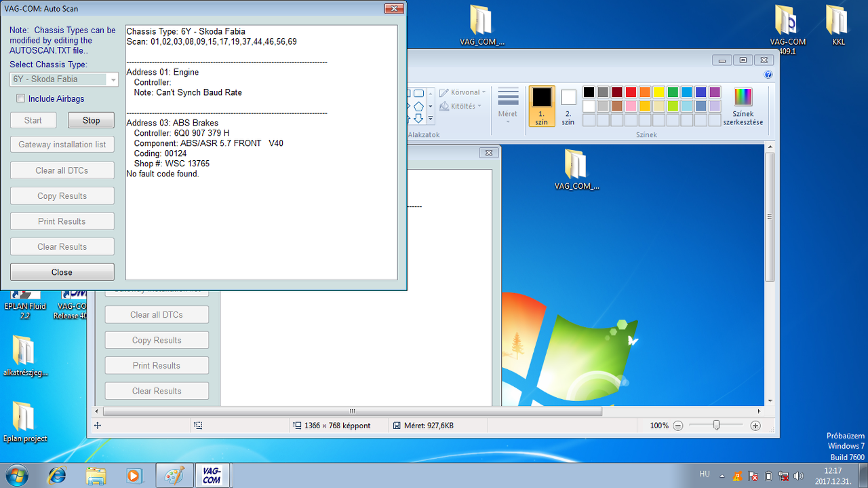Pick the black color swatch
Image resolution: width=868 pixels, height=488 pixels.
tap(589, 92)
